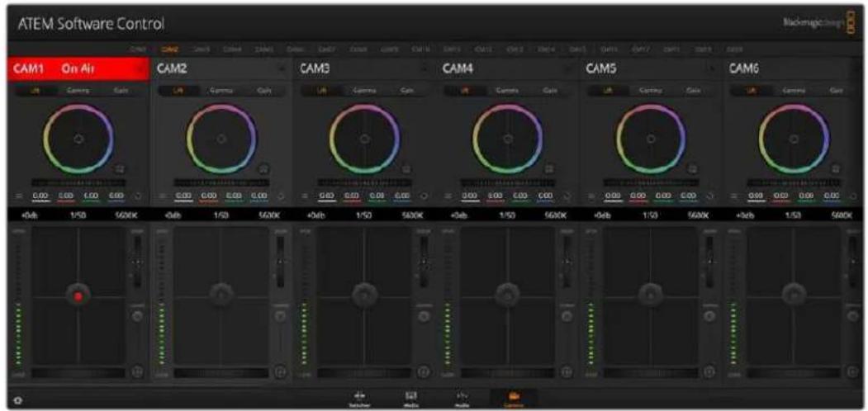Reset CAM4 color values with reset icon
The height and width of the screenshot is (411, 868).
click(x=567, y=196)
